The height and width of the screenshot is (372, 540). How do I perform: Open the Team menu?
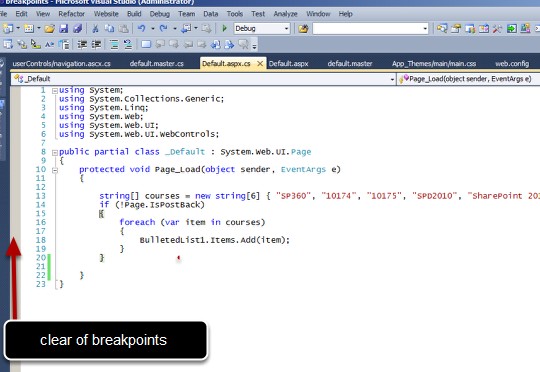point(186,14)
